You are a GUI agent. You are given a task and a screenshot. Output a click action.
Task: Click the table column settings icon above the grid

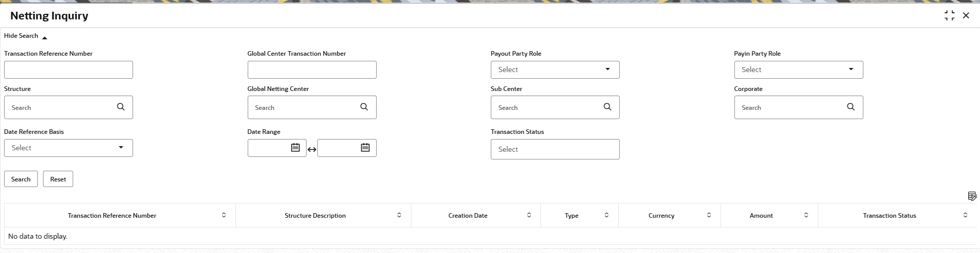point(972,196)
